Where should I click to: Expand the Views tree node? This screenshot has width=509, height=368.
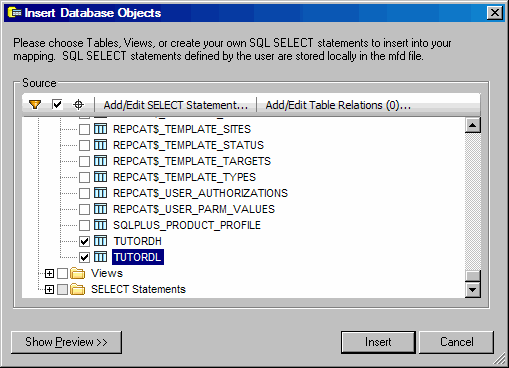click(49, 274)
